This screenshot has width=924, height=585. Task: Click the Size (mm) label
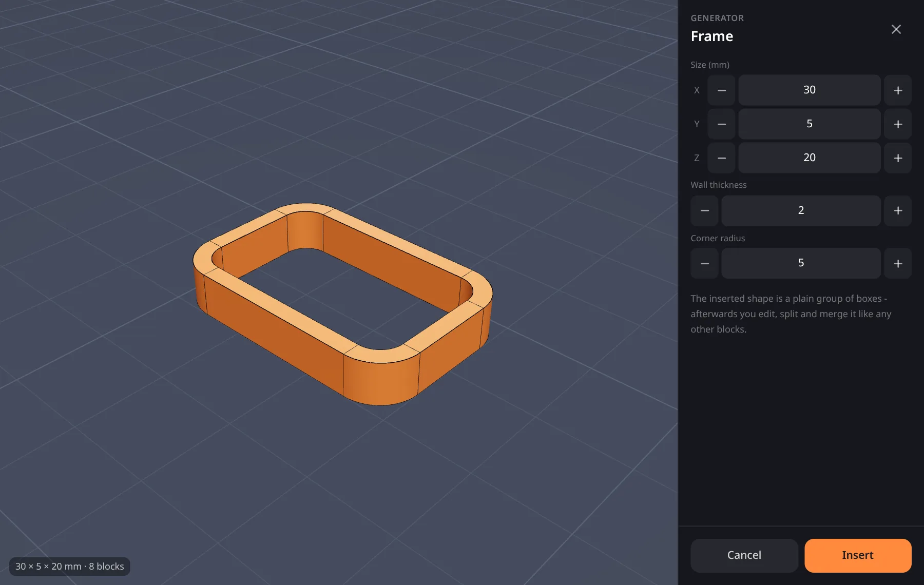point(709,65)
